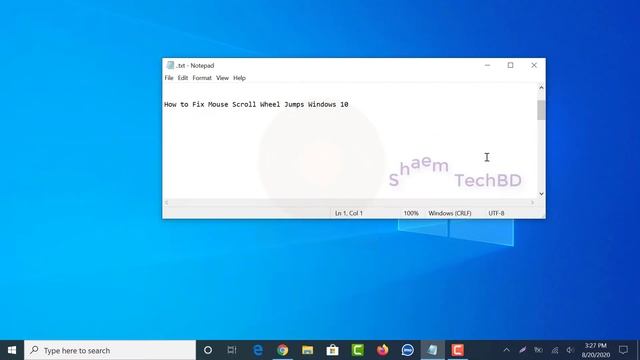The height and width of the screenshot is (360, 640).
Task: Maximize the Notepad window
Action: click(510, 65)
